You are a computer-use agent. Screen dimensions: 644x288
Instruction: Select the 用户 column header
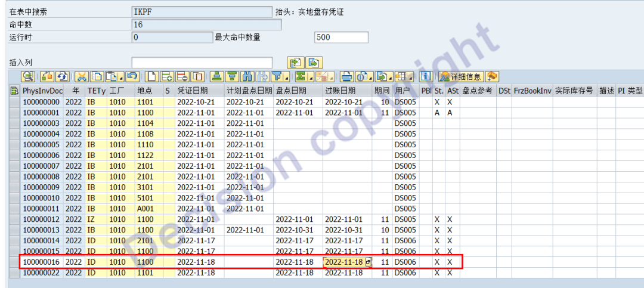point(406,91)
